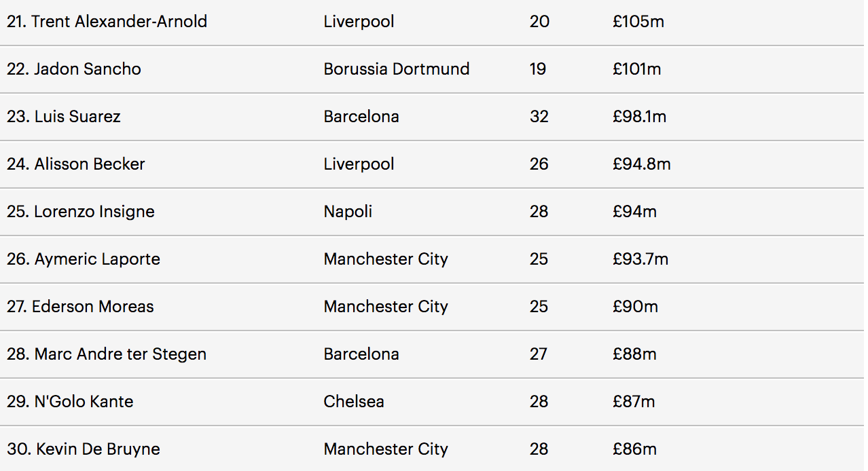
Task: Click the Luis Suarez name
Action: [x=64, y=117]
